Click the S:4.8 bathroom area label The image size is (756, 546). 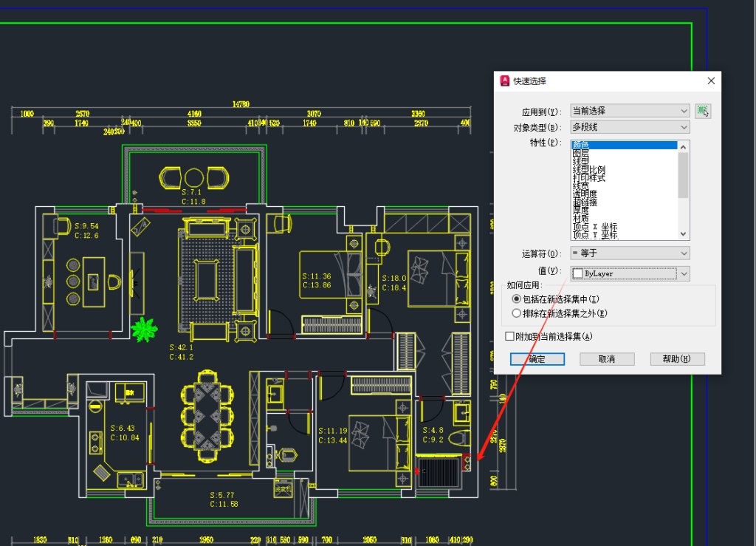pyautogui.click(x=433, y=430)
